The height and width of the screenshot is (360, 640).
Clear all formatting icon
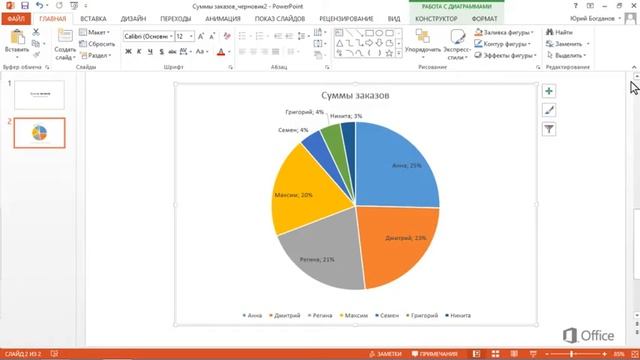[227, 37]
